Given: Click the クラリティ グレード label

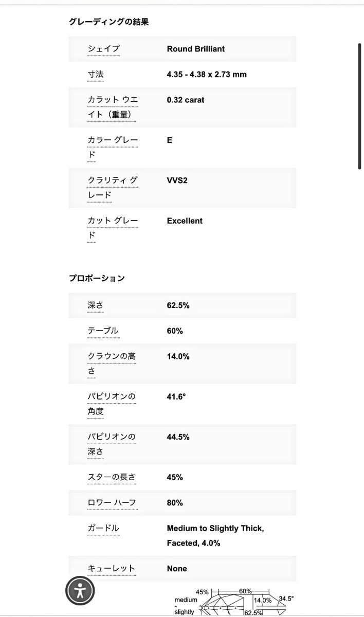Looking at the screenshot, I should click(113, 188).
